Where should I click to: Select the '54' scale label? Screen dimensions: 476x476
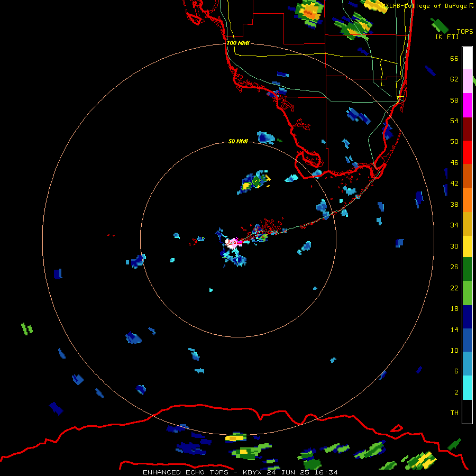pyautogui.click(x=454, y=121)
